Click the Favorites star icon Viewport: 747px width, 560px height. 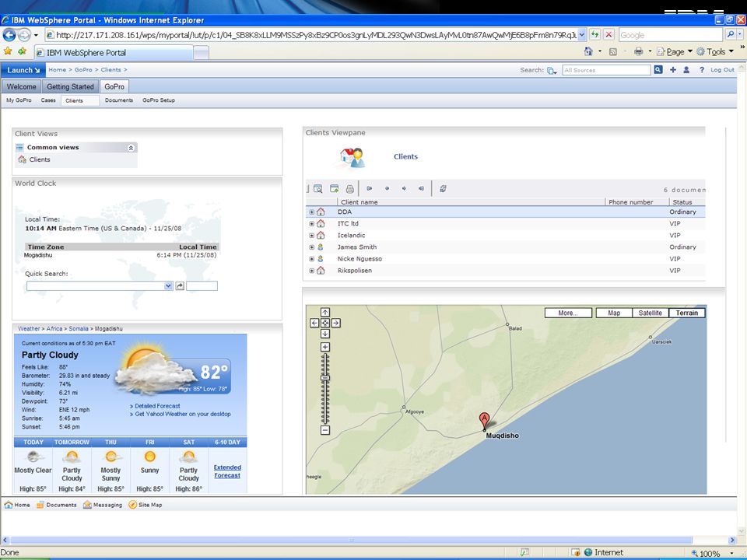tap(8, 51)
